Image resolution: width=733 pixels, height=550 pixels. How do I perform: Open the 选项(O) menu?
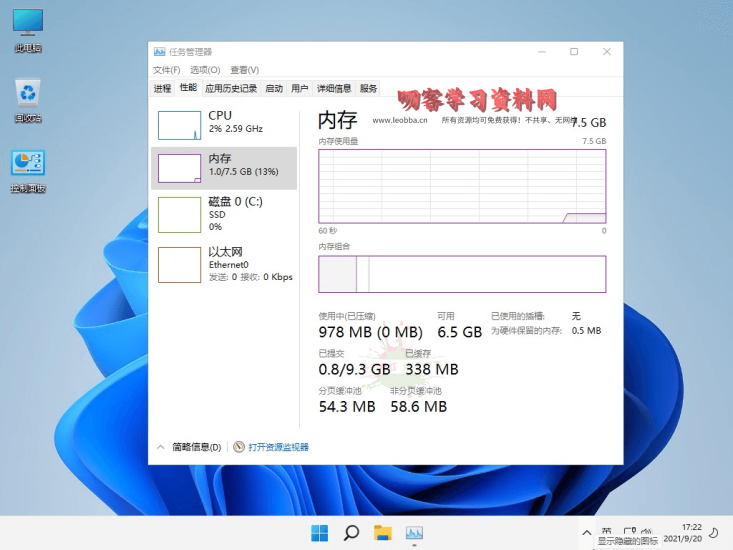(x=205, y=70)
